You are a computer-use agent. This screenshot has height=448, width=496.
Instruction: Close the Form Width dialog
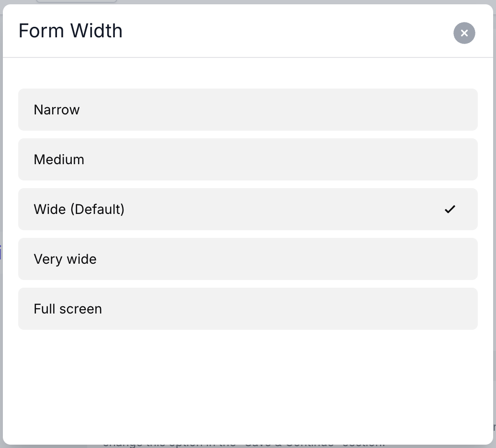(464, 33)
